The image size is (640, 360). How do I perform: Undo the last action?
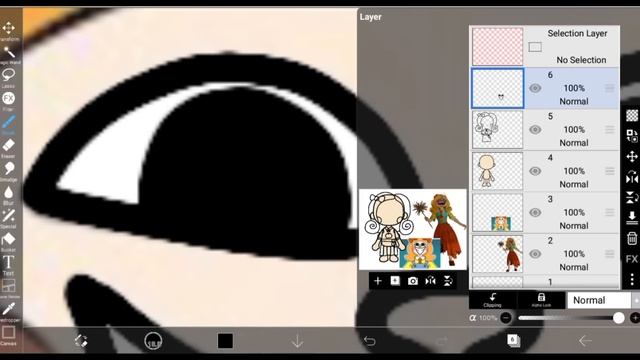[370, 340]
